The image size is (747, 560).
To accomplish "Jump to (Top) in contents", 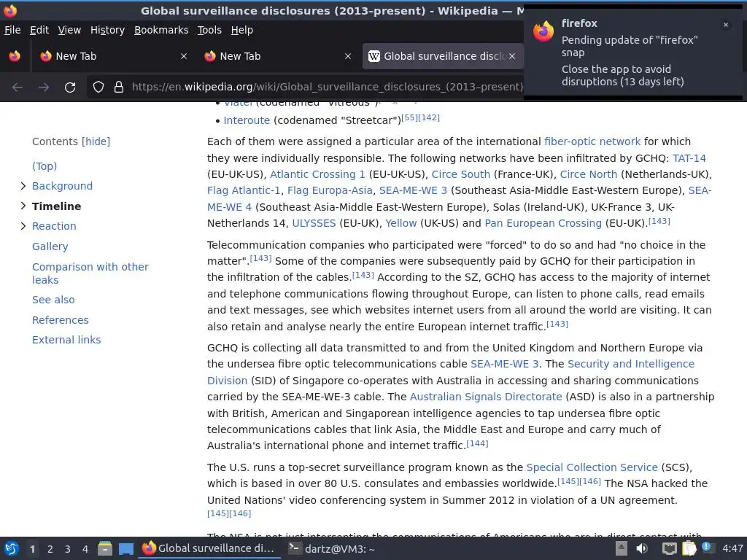I will point(44,166).
